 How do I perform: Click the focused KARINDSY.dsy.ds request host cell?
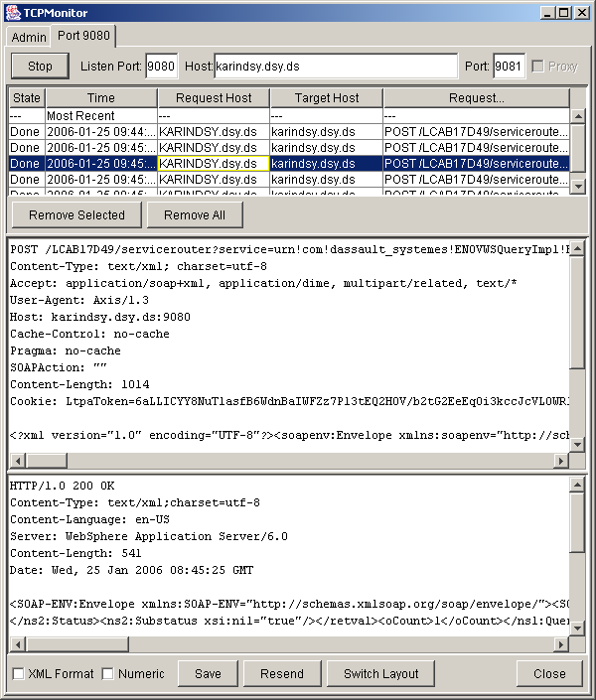coord(214,164)
